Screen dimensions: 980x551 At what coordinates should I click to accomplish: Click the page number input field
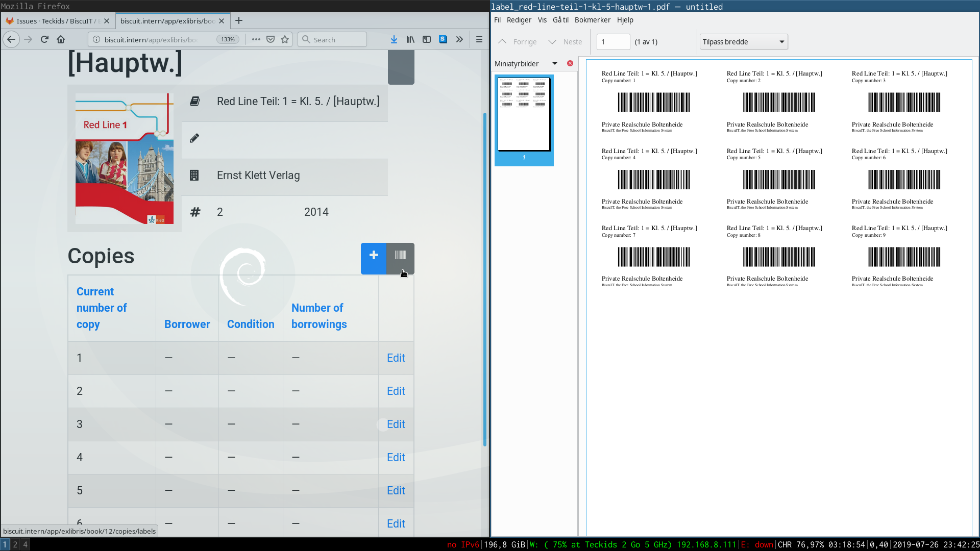613,42
